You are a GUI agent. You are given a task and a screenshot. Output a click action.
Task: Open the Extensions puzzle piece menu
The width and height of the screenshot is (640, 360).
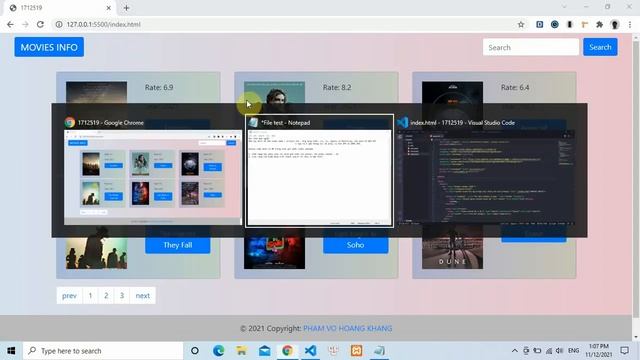[599, 24]
